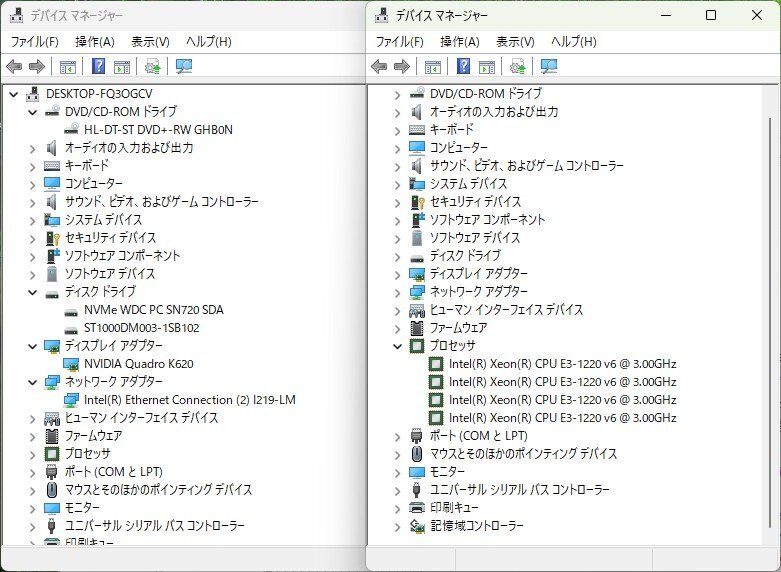Click マウス category icon in left window

point(52,490)
